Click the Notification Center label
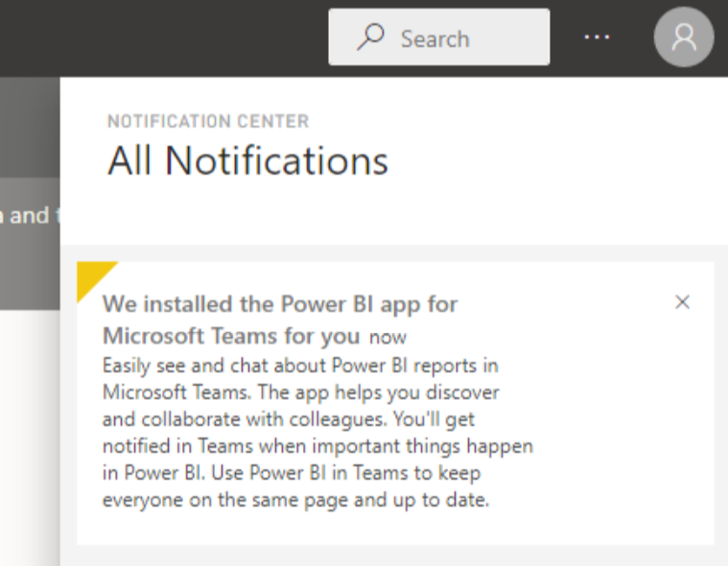 208,121
